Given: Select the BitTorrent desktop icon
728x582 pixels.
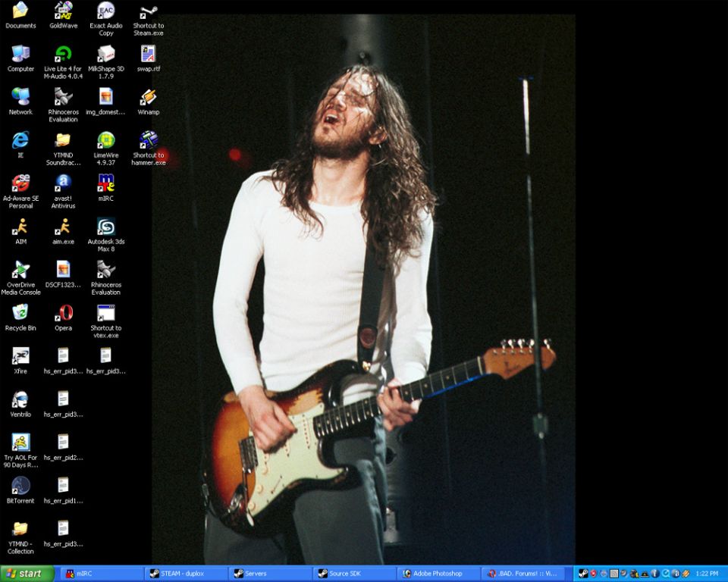Looking at the screenshot, I should 20,490.
